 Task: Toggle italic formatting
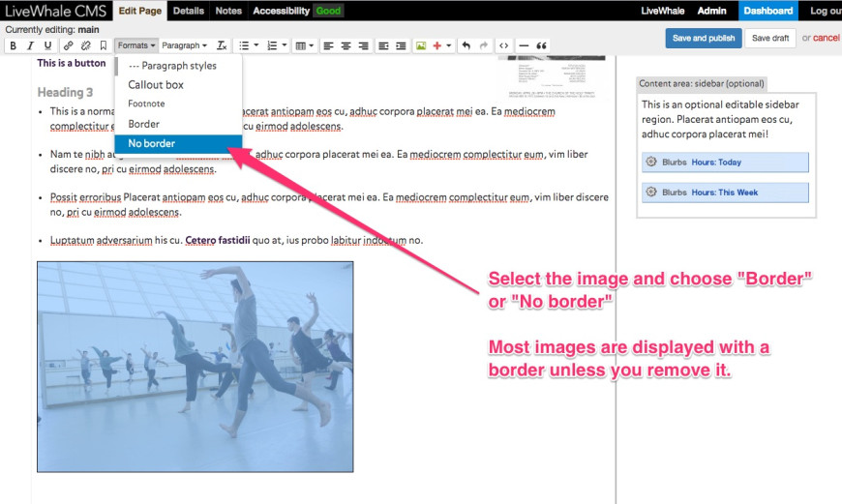pyautogui.click(x=31, y=45)
